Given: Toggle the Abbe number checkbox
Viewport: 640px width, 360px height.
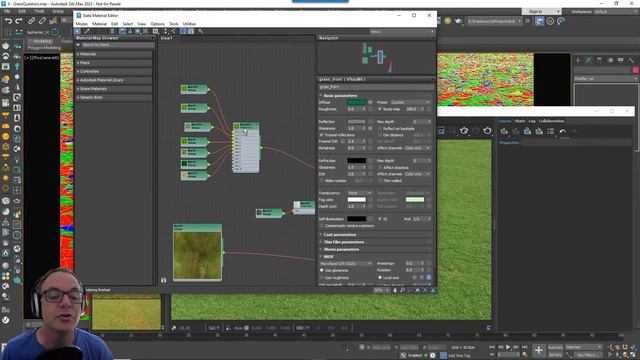Looking at the screenshot, I should [322, 180].
